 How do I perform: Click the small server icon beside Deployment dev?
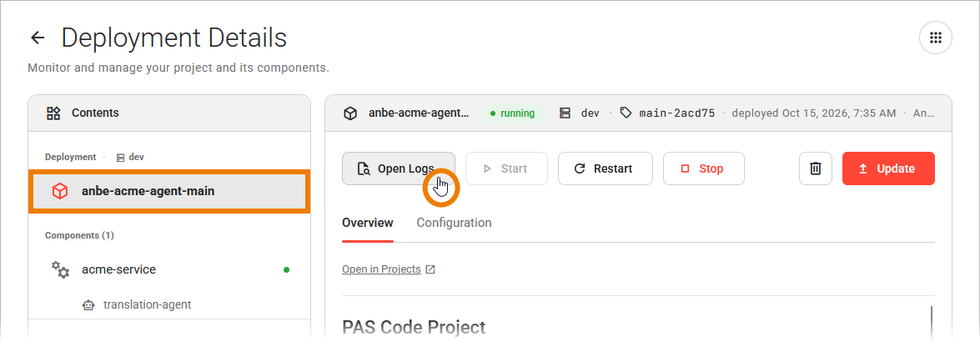[x=121, y=158]
